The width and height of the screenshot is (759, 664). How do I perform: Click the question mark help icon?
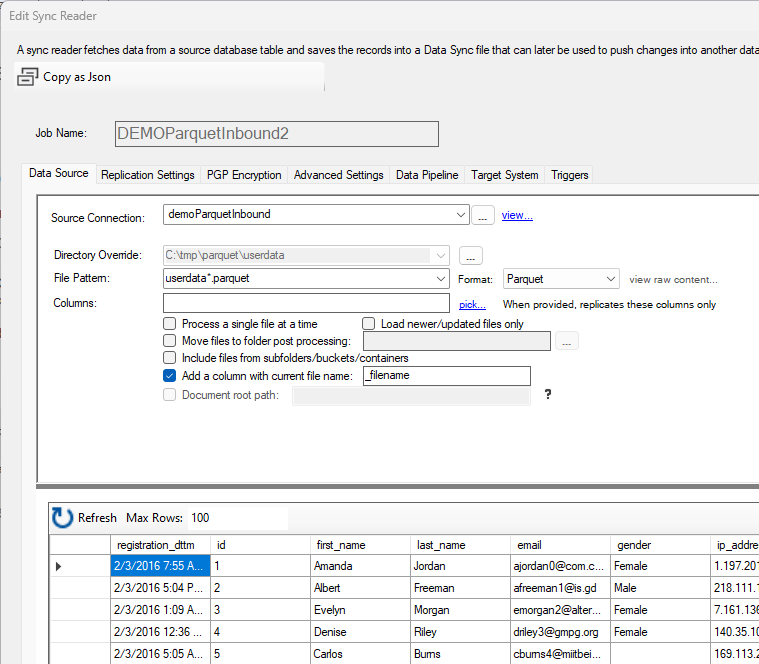[x=547, y=395]
